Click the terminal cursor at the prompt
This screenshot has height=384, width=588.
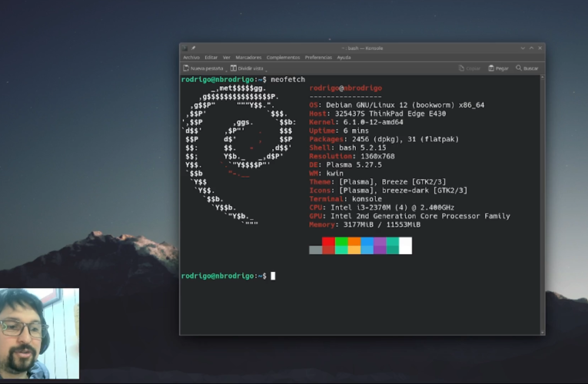point(273,276)
